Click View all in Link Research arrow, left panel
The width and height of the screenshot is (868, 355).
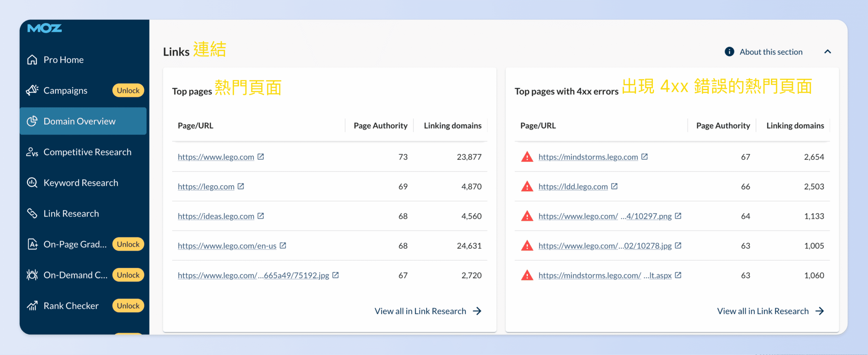coord(478,311)
